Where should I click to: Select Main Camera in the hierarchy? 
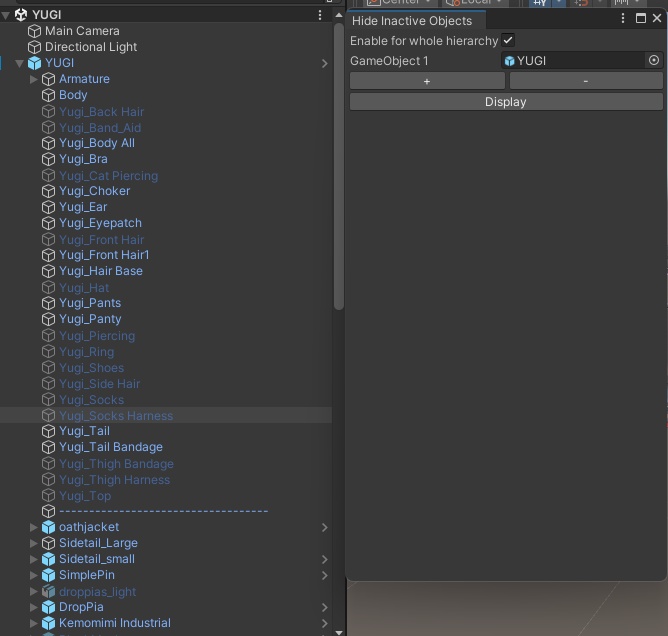[x=82, y=31]
